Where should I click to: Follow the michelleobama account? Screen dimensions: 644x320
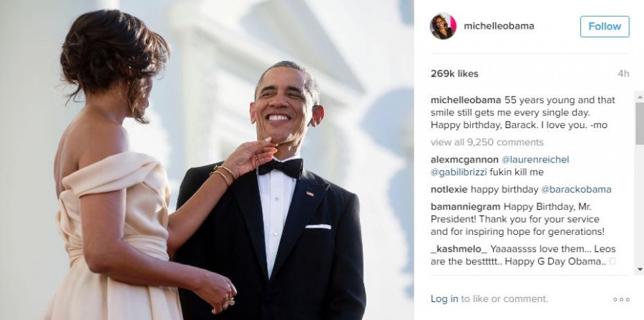coord(605,26)
